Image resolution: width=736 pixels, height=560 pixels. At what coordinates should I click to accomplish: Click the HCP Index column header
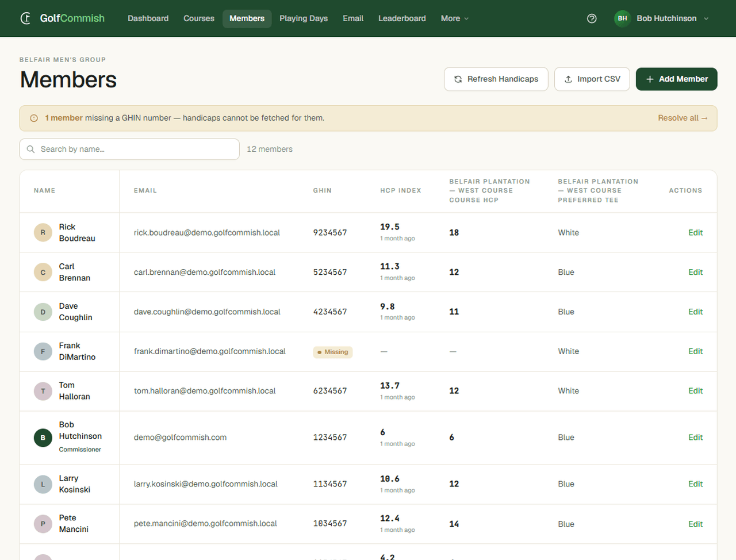tap(401, 191)
